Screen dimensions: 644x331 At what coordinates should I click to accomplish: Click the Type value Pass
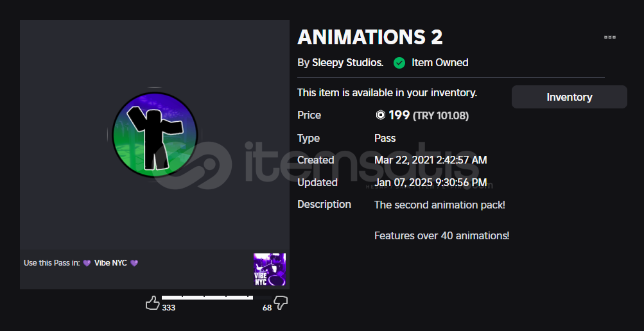(385, 138)
